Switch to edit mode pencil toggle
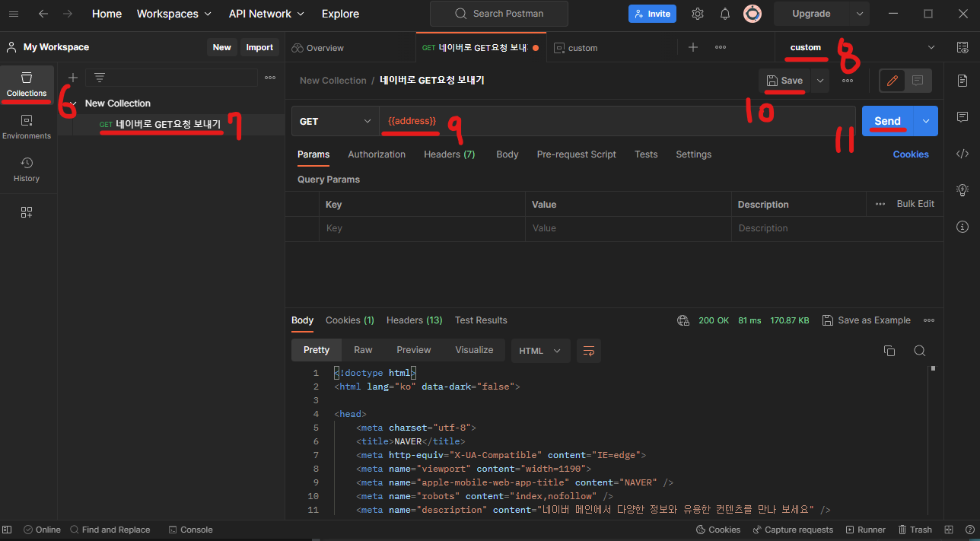 point(892,81)
